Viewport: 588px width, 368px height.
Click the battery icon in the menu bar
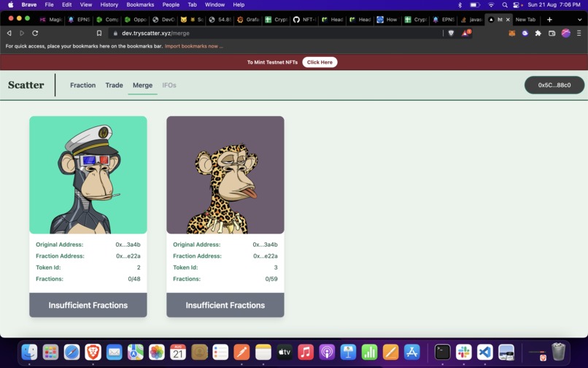475,5
